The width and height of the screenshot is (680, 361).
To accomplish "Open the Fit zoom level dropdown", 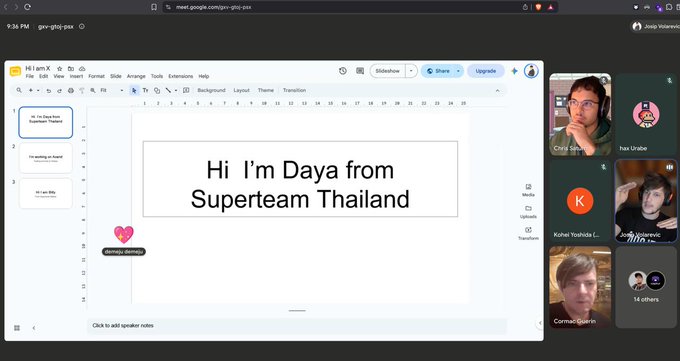I will pyautogui.click(x=112, y=90).
